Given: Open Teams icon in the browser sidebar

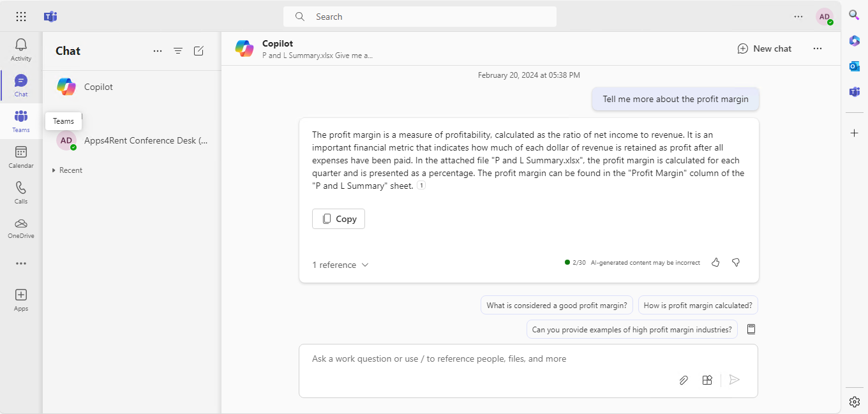Looking at the screenshot, I should [x=854, y=92].
